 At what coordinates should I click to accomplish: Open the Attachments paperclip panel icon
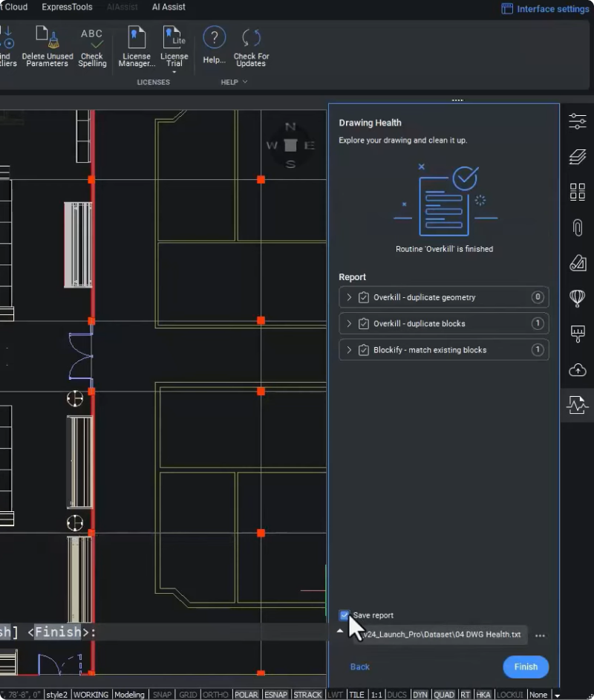pos(577,227)
